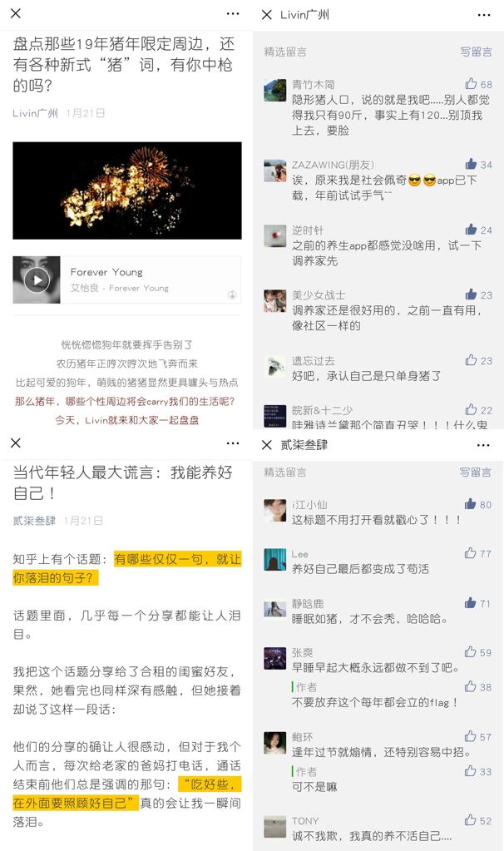
Task: Close the 当代年轻人最大谎言 article page
Action: point(16,443)
